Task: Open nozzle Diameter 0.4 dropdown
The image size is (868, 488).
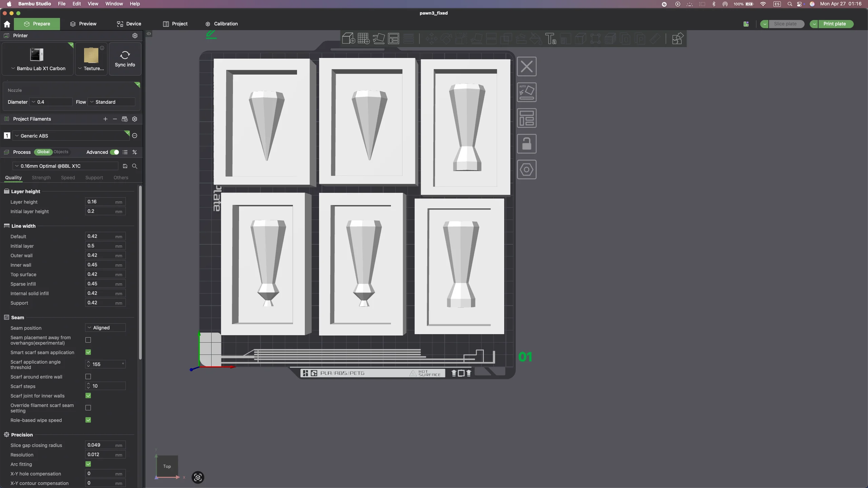Action: (51, 102)
